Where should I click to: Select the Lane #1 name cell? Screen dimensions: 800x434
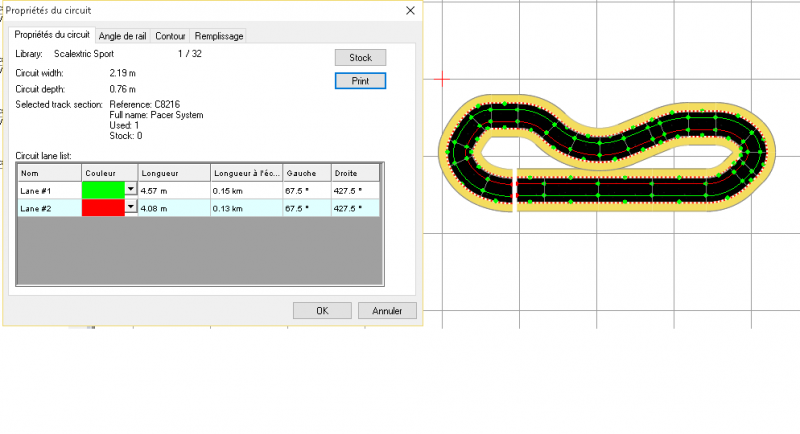[x=49, y=190]
